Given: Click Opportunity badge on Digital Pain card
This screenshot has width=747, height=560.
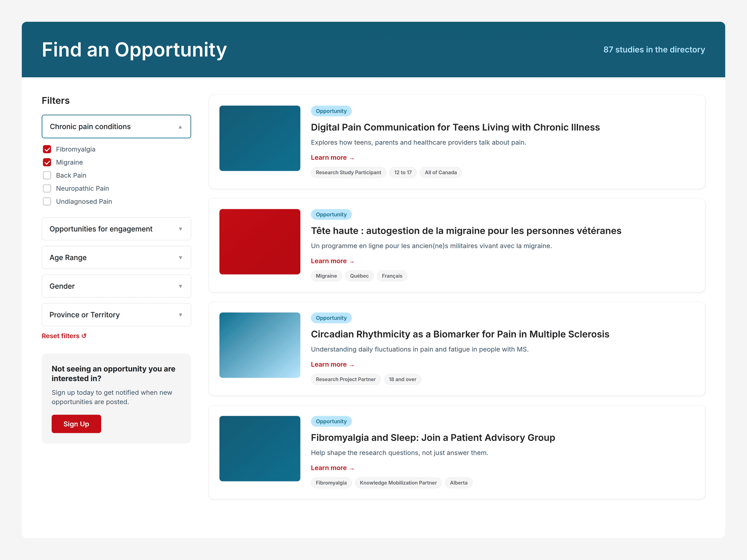Looking at the screenshot, I should [x=331, y=111].
